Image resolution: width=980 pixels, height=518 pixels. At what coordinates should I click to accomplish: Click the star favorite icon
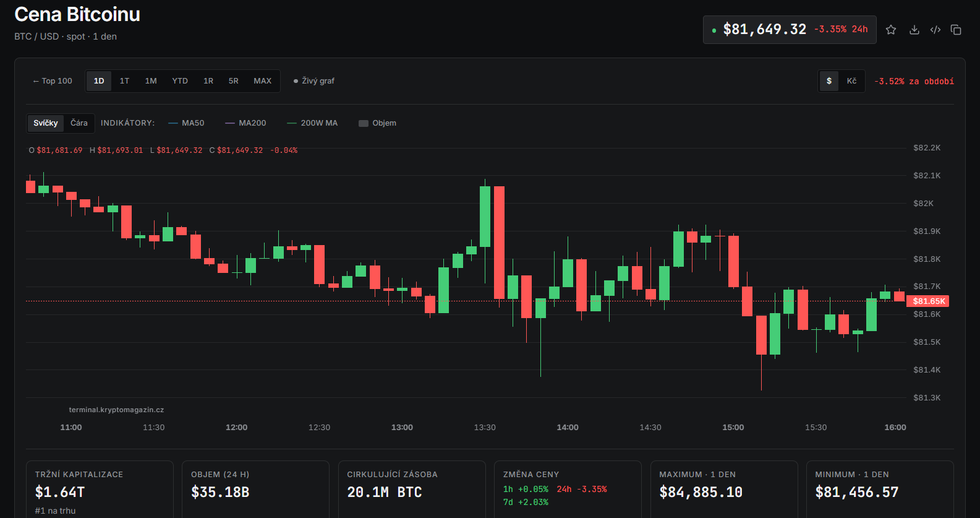[x=891, y=30]
